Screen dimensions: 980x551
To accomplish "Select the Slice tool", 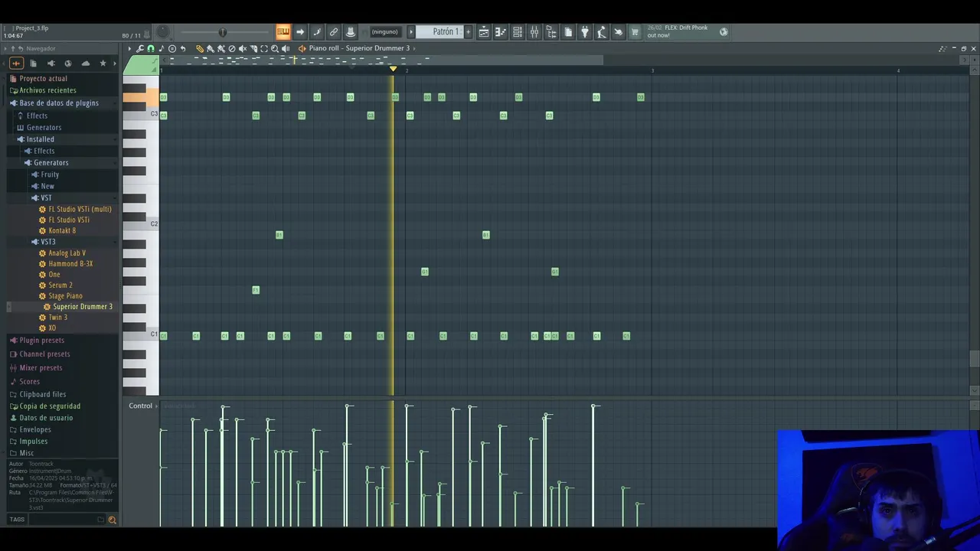I will 253,48.
